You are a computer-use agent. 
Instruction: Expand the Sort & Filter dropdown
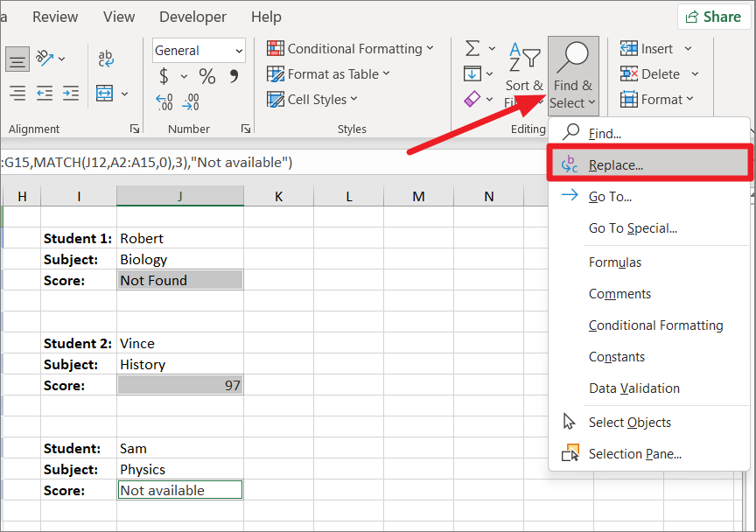pyautogui.click(x=523, y=70)
